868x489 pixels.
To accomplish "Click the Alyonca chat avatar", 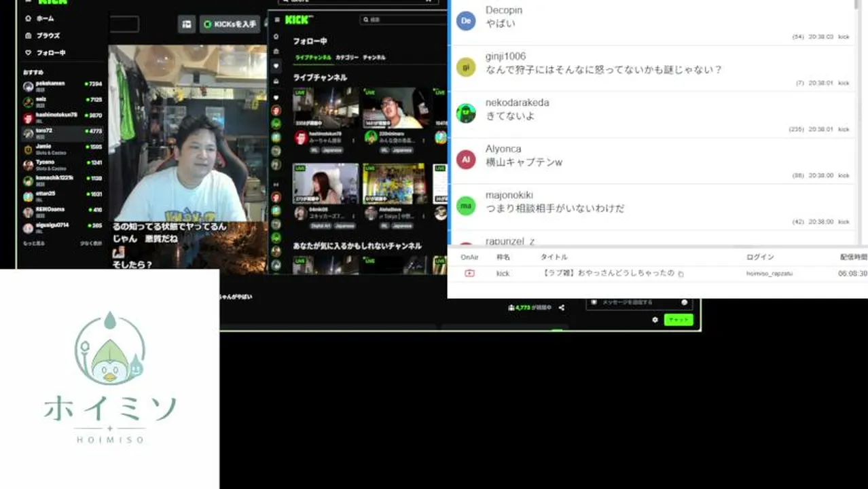I will tap(466, 160).
